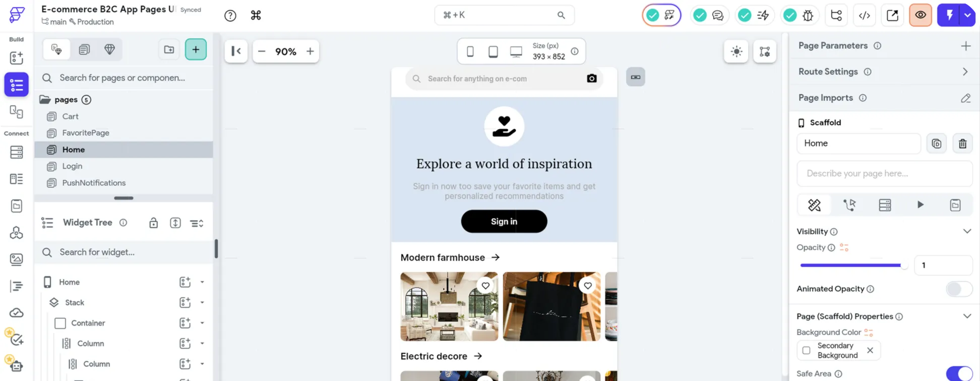Open Cart page in pages list

click(x=124, y=117)
